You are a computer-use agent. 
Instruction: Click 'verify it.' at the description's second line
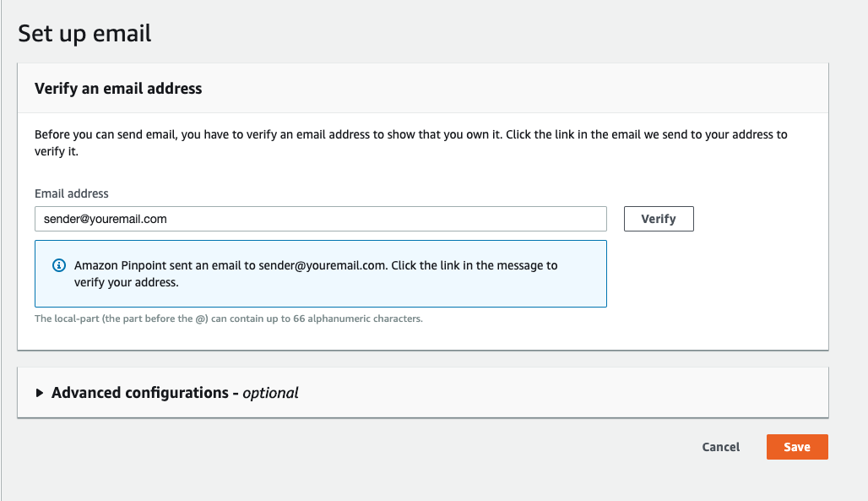tap(57, 151)
